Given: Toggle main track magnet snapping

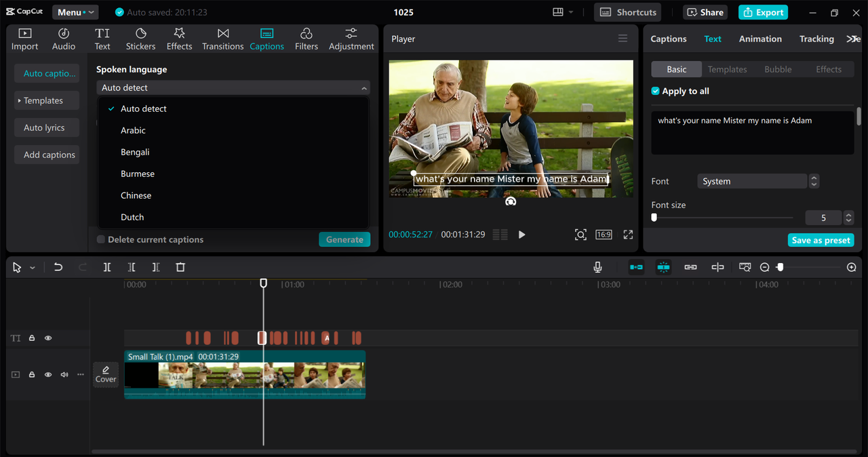Looking at the screenshot, I should pos(636,267).
